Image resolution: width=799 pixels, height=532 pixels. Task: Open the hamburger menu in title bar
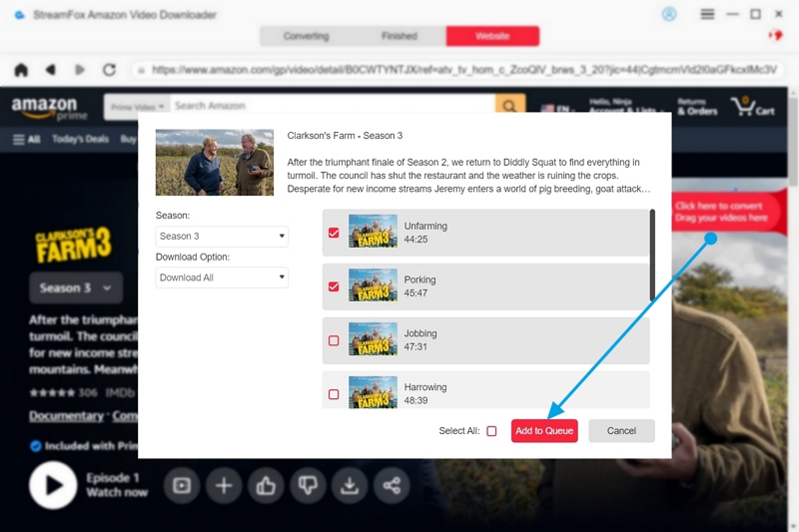click(x=707, y=14)
